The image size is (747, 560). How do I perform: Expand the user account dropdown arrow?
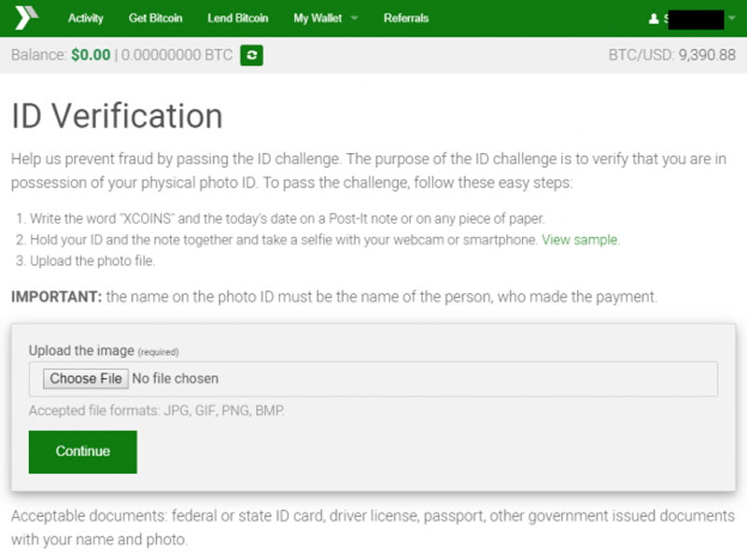731,19
